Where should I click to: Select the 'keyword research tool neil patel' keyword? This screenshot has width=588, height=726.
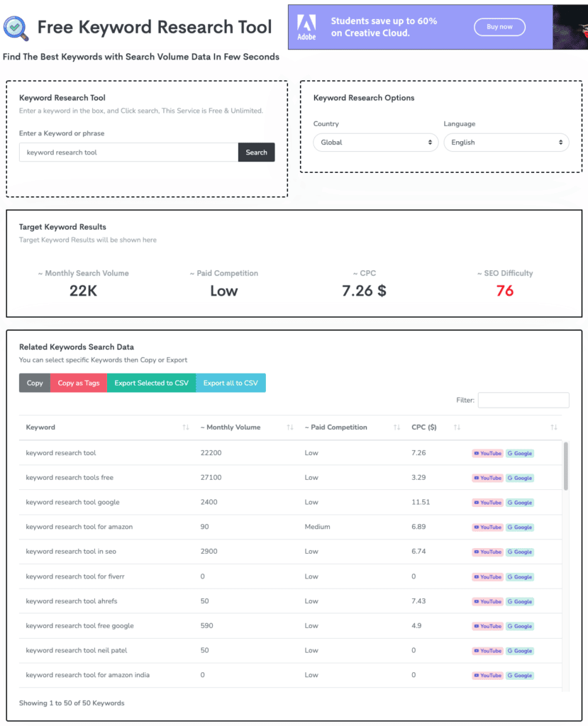click(77, 650)
